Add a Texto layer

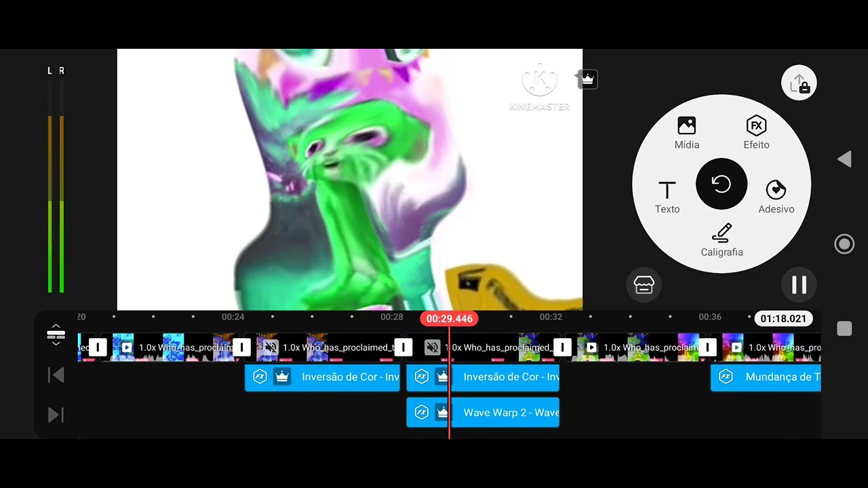[x=667, y=197]
